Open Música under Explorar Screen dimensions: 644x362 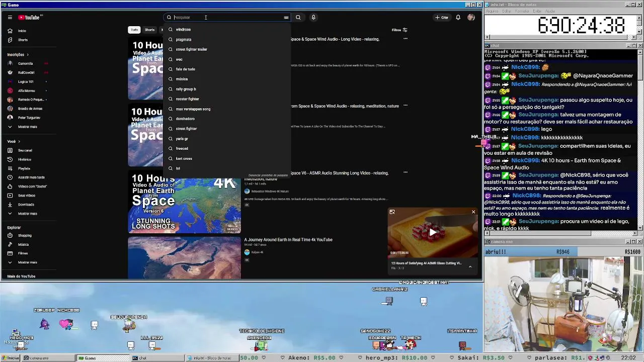[x=23, y=244]
